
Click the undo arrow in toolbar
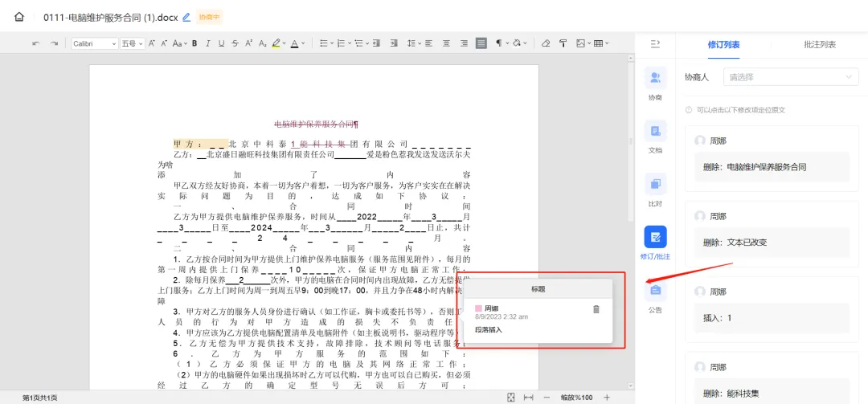pos(35,43)
